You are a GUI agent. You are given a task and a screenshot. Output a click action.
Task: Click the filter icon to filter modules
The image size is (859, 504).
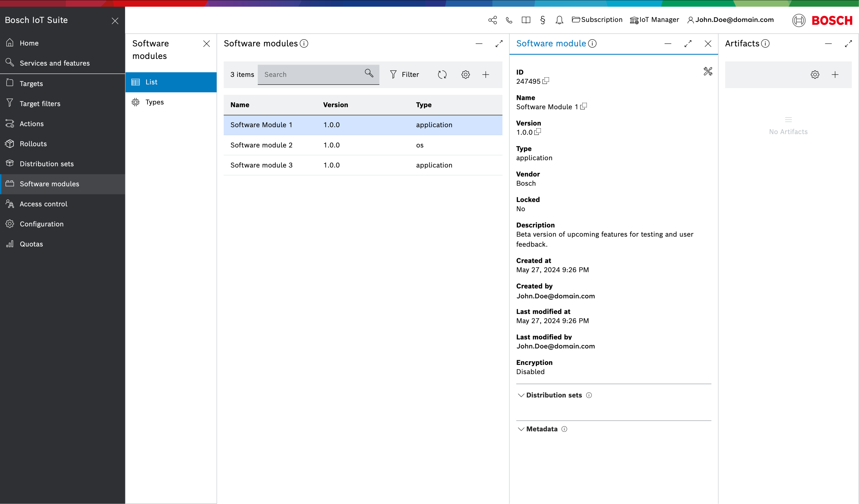pyautogui.click(x=393, y=74)
